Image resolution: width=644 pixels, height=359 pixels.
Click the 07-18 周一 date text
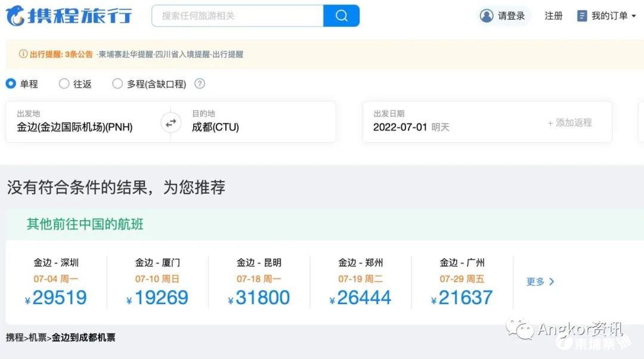pyautogui.click(x=259, y=279)
